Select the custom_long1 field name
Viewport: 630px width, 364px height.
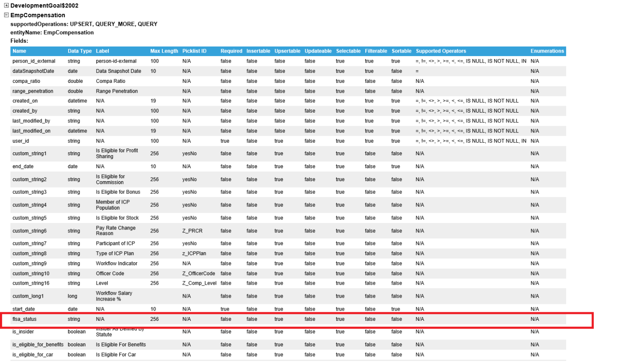[28, 296]
